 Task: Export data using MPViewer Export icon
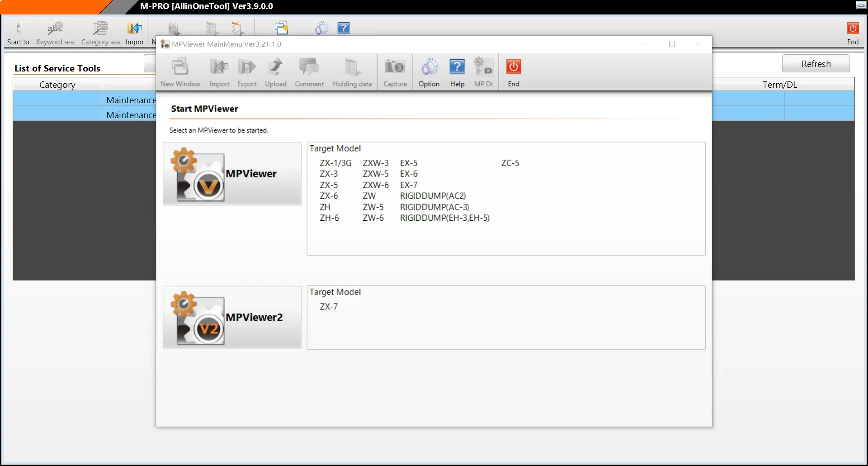click(247, 71)
